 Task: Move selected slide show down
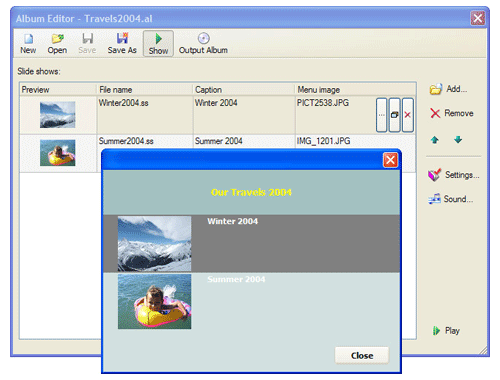pyautogui.click(x=458, y=140)
